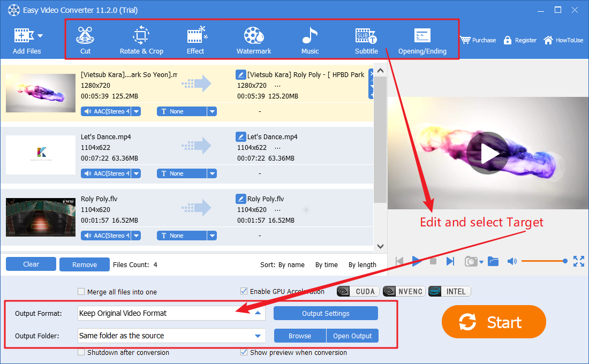589x364 pixels.
Task: Select the Vietsub Kara video thumbnail
Action: point(41,93)
